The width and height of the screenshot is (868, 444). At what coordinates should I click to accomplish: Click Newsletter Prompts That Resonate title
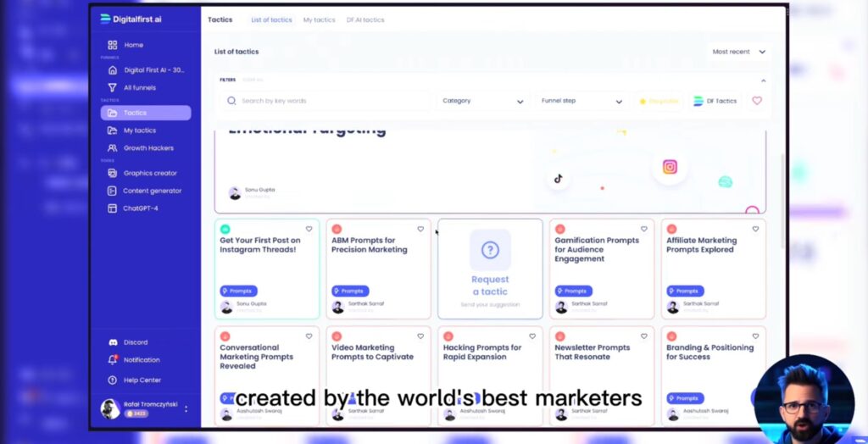[x=593, y=352]
